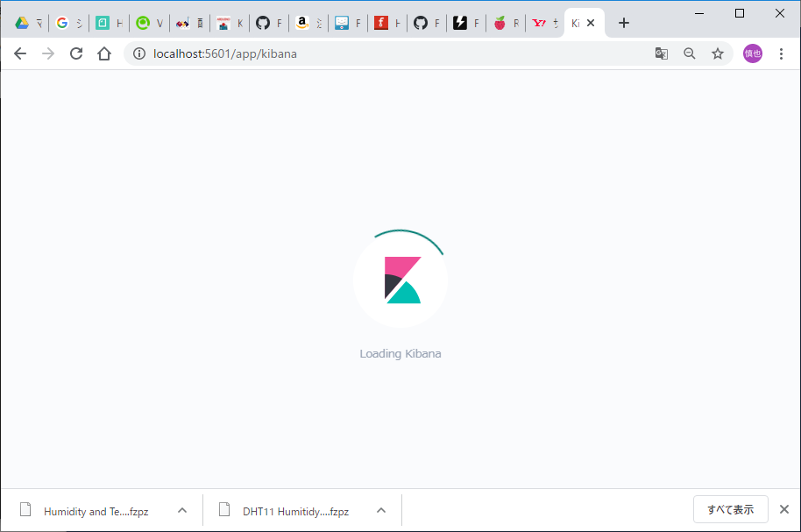Switch to the lightning bolt icon tab

pos(466,23)
